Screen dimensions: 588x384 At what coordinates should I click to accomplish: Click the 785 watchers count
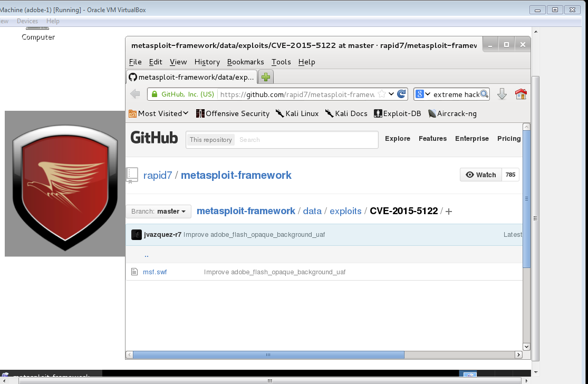(x=510, y=175)
